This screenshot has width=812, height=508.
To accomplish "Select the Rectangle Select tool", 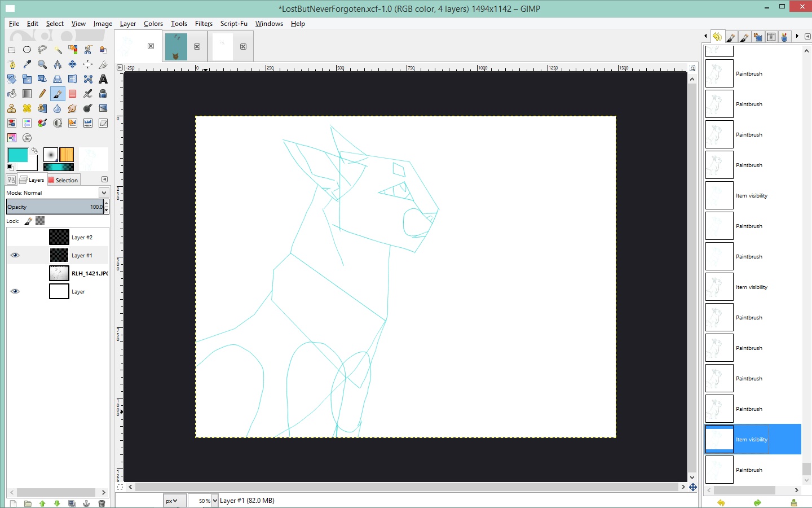I will click(x=12, y=50).
